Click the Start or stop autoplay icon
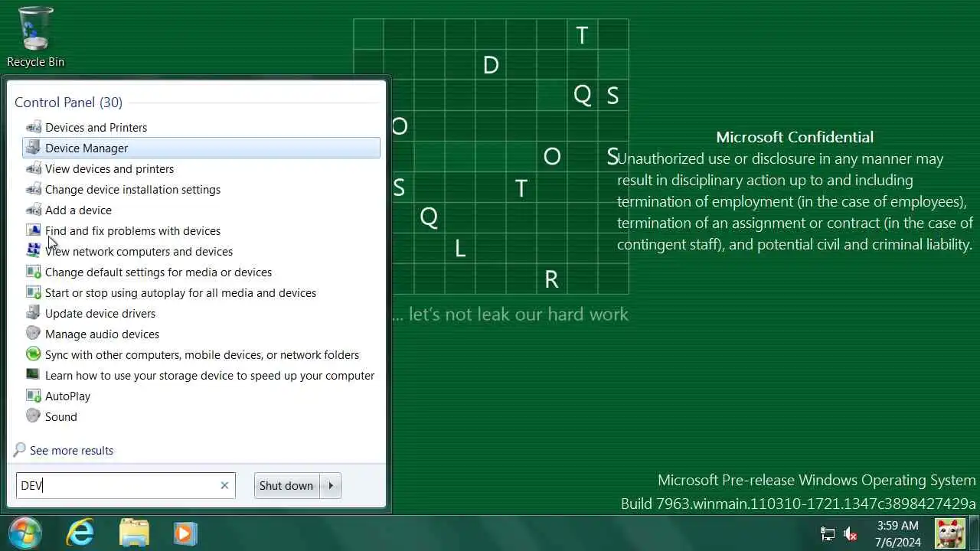The image size is (980, 551). pos(33,292)
